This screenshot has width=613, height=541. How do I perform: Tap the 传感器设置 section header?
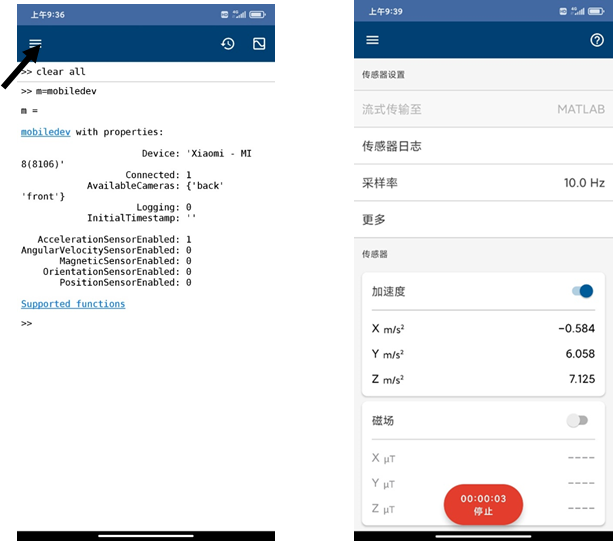click(x=383, y=75)
